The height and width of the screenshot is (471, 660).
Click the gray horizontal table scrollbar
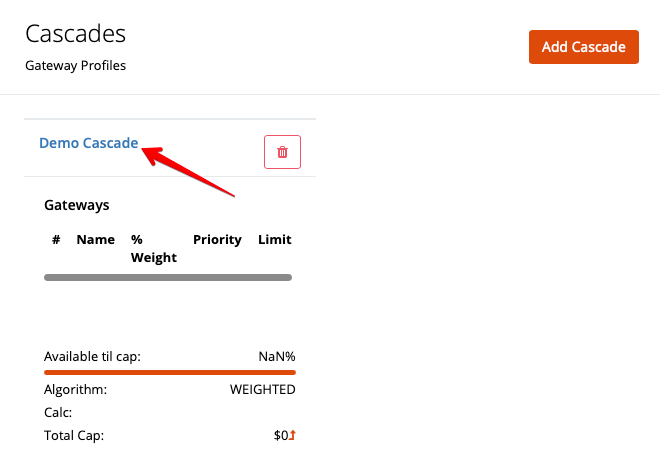168,277
